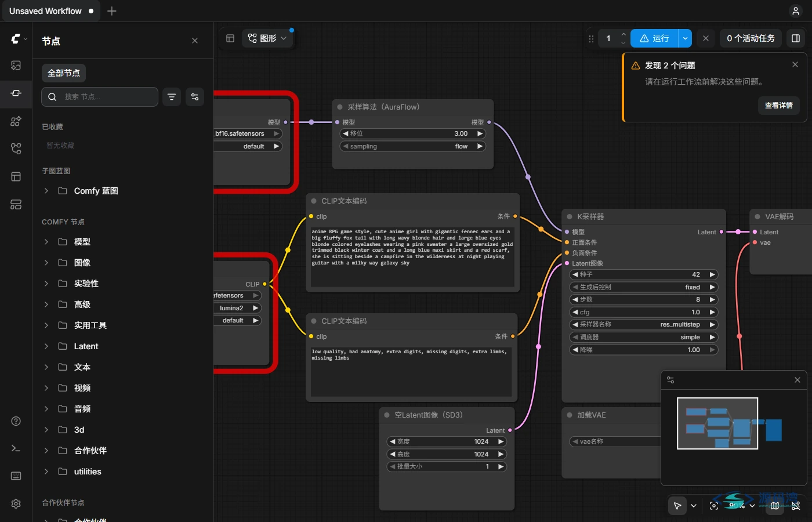Fit view to canvas icon
This screenshot has height=522, width=812.
click(714, 506)
